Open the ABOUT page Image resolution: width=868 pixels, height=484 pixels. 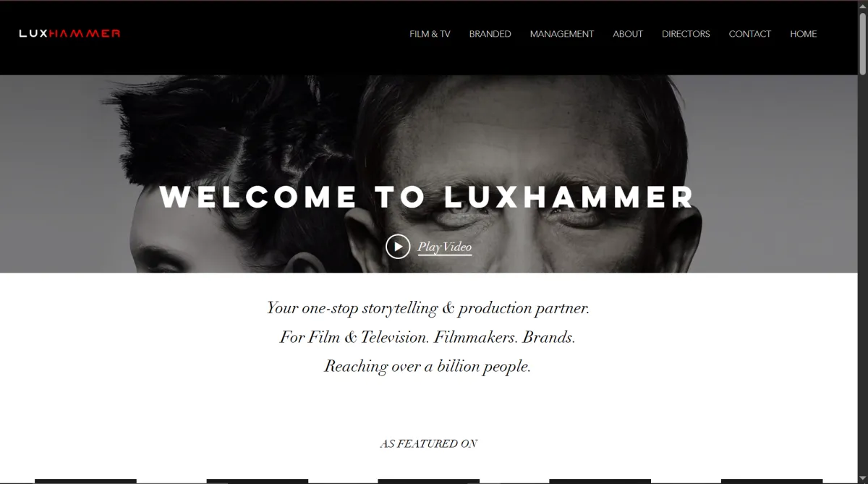click(x=628, y=34)
